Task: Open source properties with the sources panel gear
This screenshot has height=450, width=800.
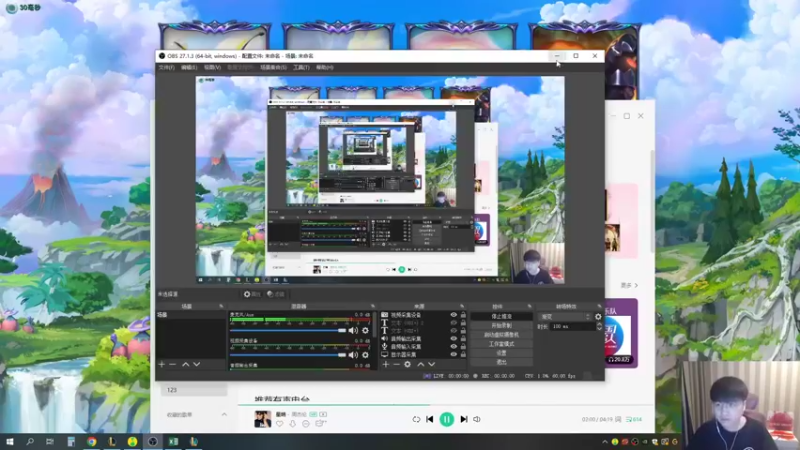Action: pos(407,364)
